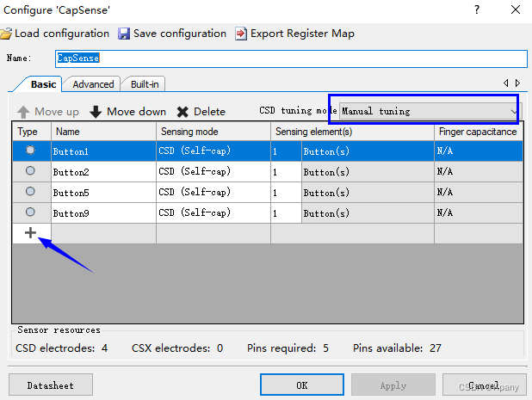532x400 pixels.
Task: Click Button1 Button(s) element type cell
Action: click(x=368, y=151)
